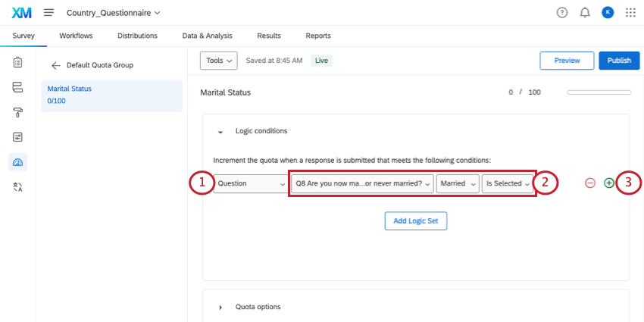644x322 pixels.
Task: Click the Add Logic Set button
Action: (x=416, y=221)
